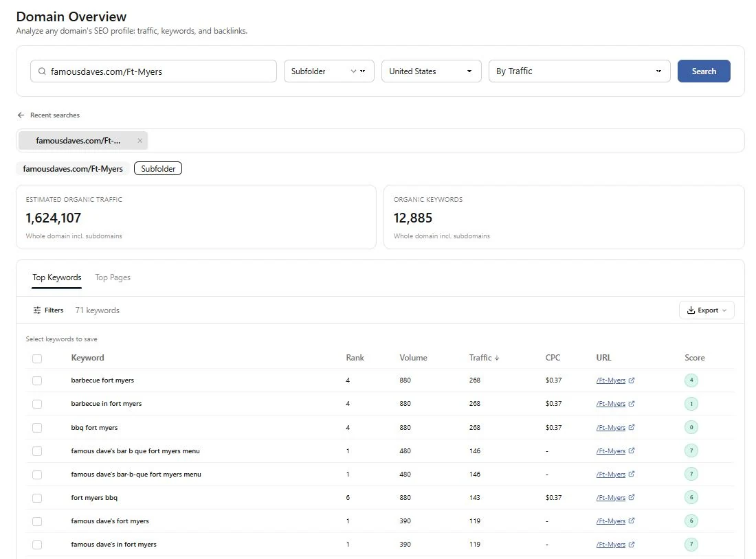756x559 pixels.
Task: Click the 71 keywords count label
Action: coord(98,310)
